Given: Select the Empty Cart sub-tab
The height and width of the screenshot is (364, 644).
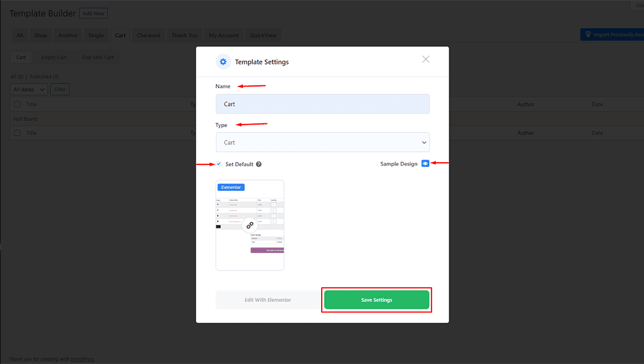Looking at the screenshot, I should (53, 56).
